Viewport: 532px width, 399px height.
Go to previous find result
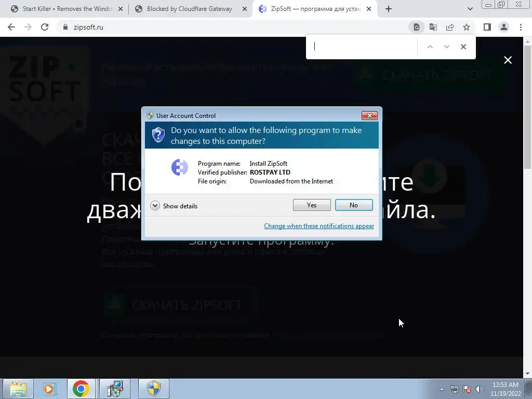(x=430, y=47)
